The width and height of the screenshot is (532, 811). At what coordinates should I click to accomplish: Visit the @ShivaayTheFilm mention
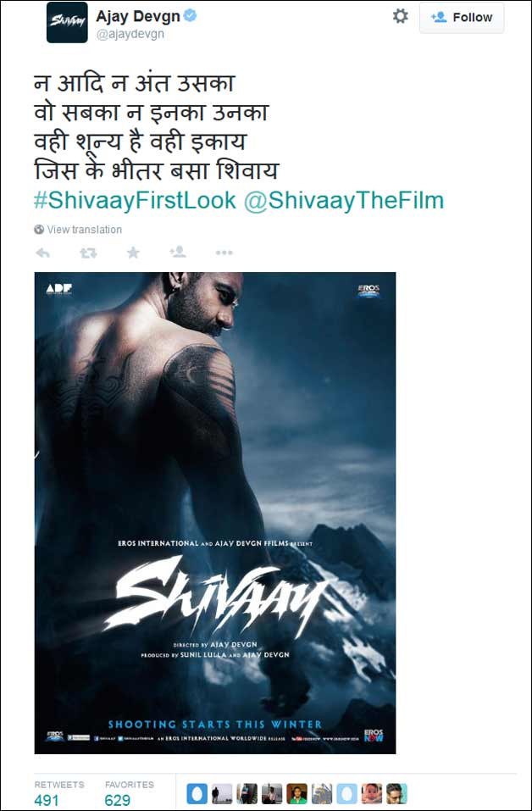343,201
